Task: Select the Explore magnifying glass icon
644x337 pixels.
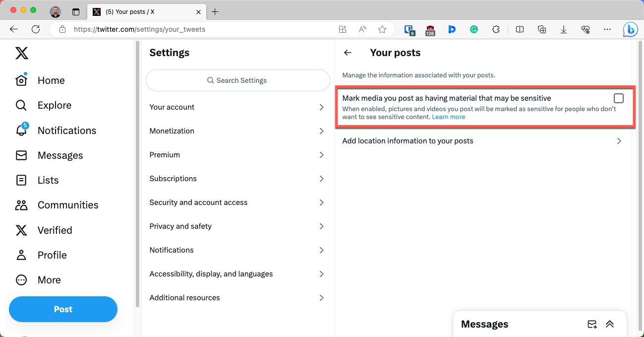Action: [20, 105]
